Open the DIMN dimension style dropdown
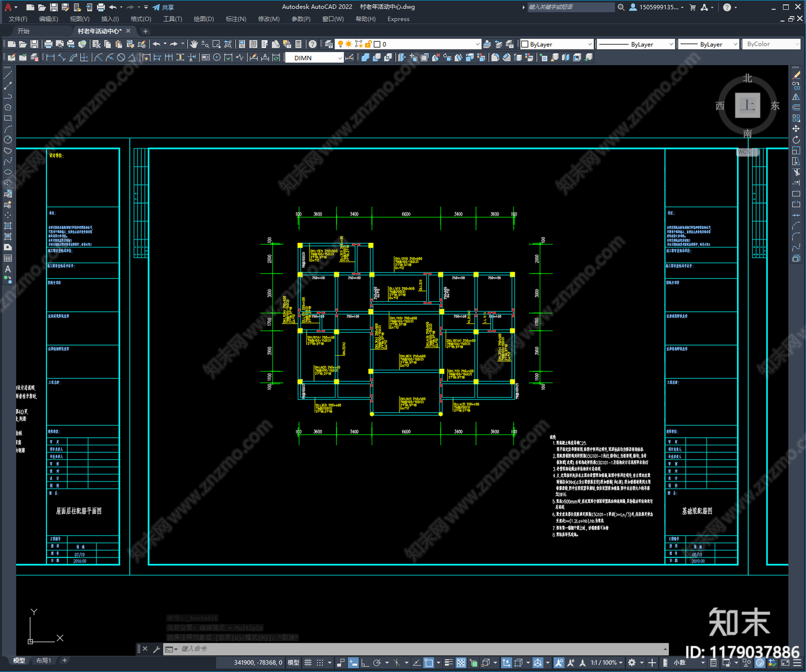Viewport: 806px width, 672px height. coord(314,58)
